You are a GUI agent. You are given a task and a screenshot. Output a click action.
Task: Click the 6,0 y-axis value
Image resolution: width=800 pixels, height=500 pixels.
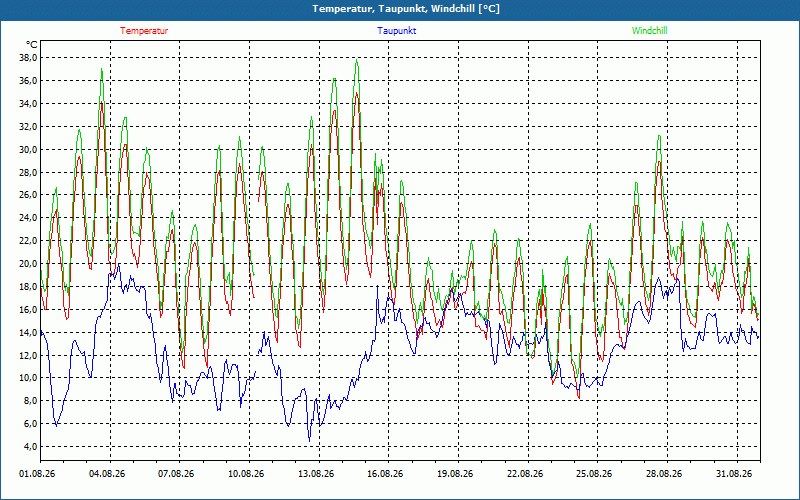30,424
